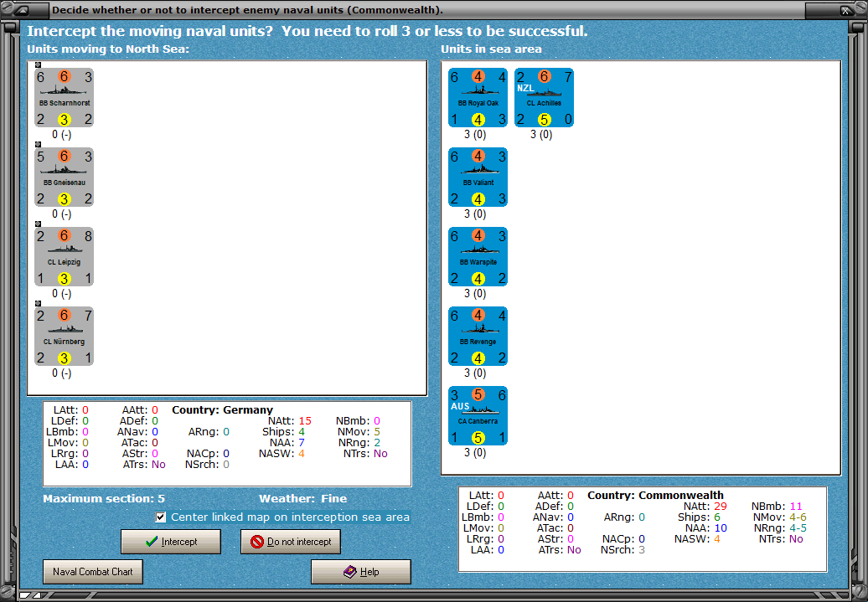Click the small marker above BB Scharnhorst
This screenshot has height=602, width=868.
click(x=38, y=64)
